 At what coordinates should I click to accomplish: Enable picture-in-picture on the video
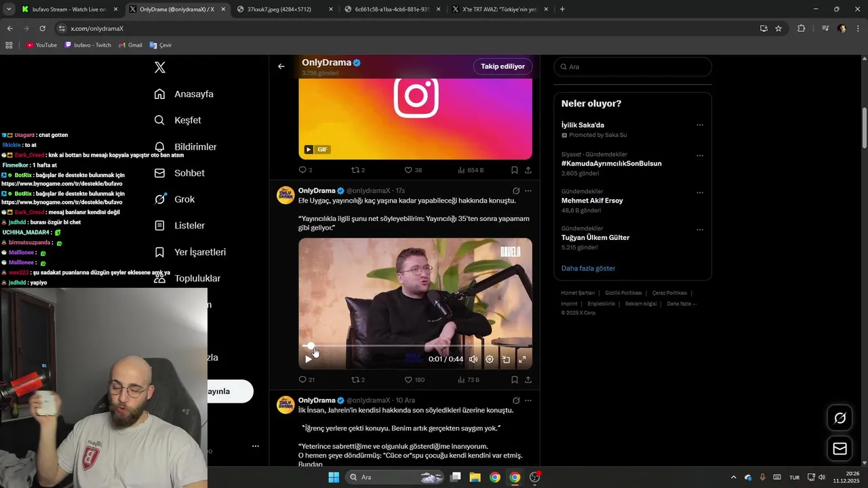506,359
